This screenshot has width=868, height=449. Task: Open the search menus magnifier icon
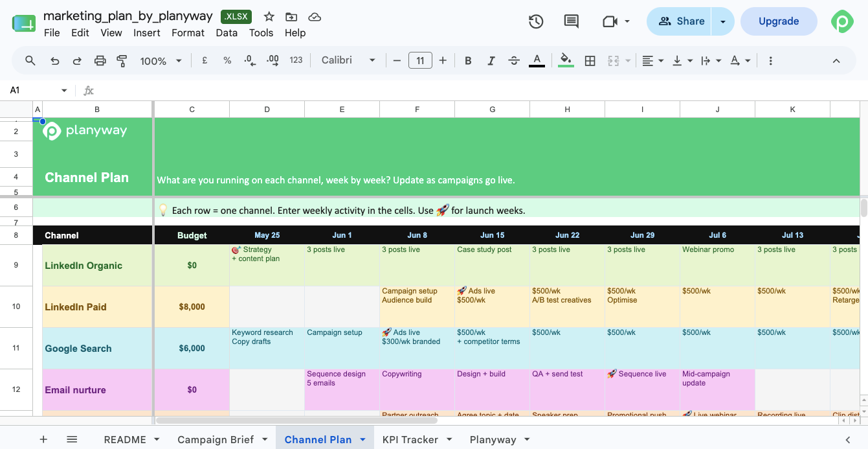[30, 60]
